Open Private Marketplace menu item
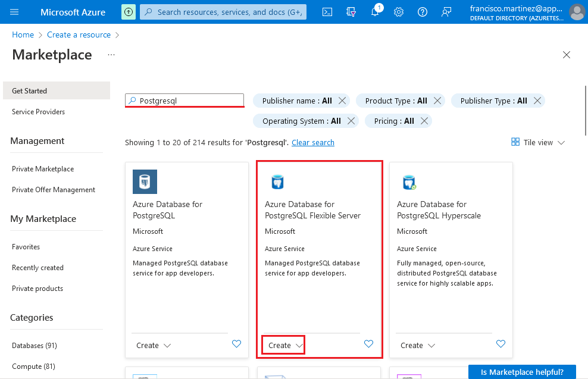Image resolution: width=588 pixels, height=379 pixels. click(43, 169)
